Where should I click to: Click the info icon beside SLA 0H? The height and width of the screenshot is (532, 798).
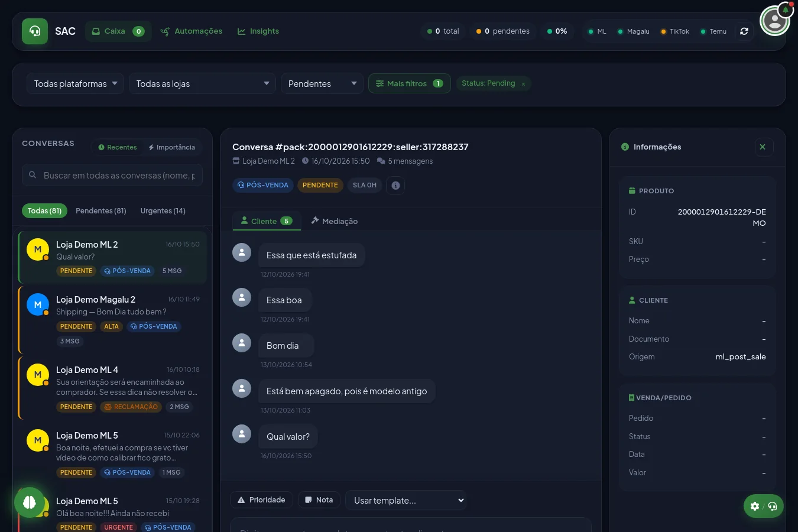tap(396, 186)
